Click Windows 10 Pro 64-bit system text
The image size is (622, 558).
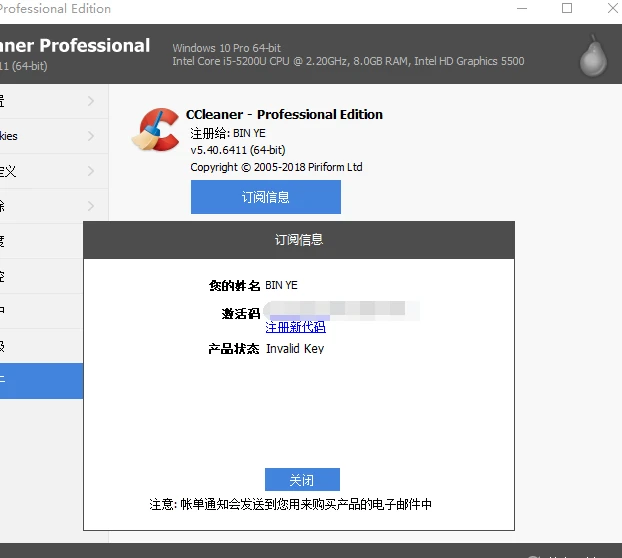(x=227, y=48)
